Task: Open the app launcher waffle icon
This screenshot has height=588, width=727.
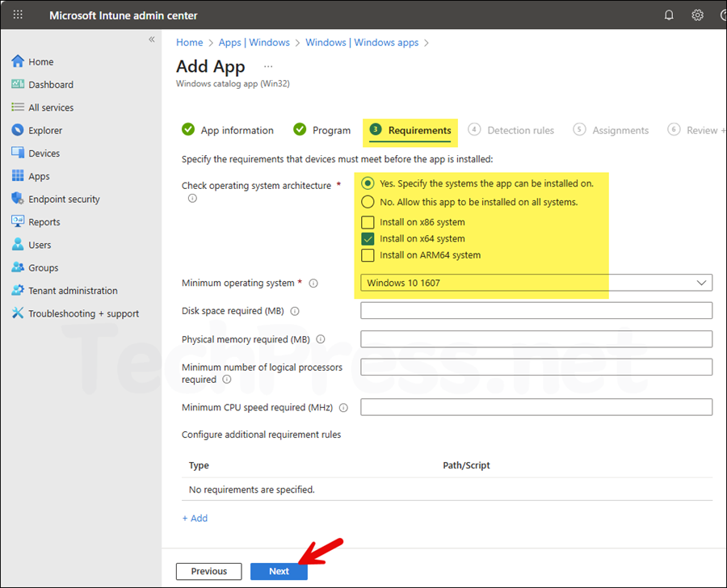Action: pyautogui.click(x=18, y=15)
